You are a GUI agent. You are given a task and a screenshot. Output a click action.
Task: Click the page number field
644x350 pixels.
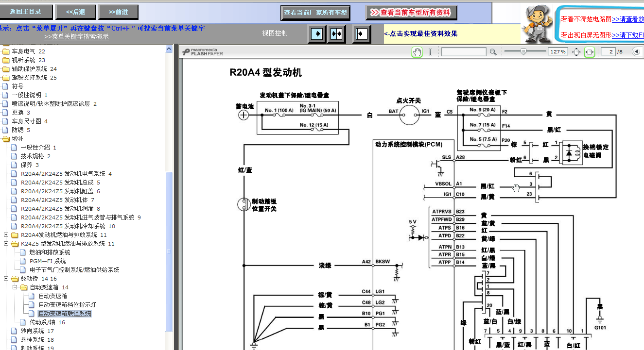[x=608, y=52]
